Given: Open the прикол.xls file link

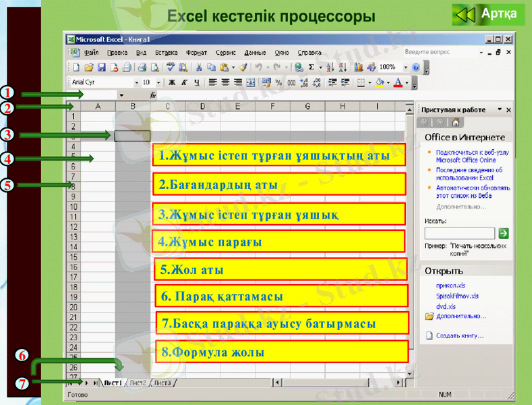Looking at the screenshot, I should coord(451,286).
